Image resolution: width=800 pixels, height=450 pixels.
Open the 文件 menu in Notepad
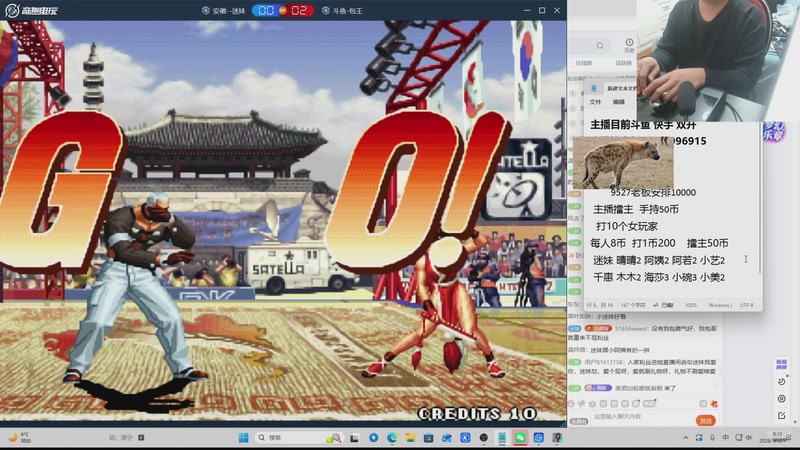[x=595, y=102]
